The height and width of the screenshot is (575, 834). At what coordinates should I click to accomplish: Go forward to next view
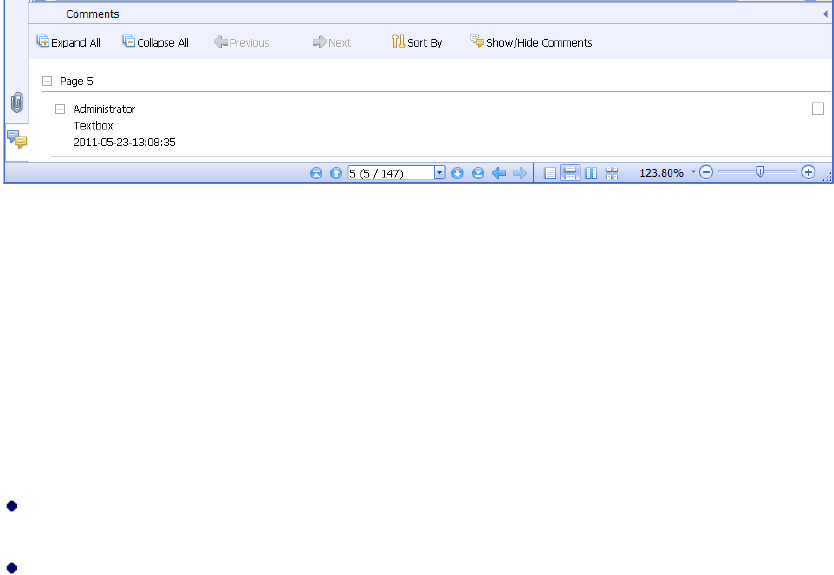point(520,173)
